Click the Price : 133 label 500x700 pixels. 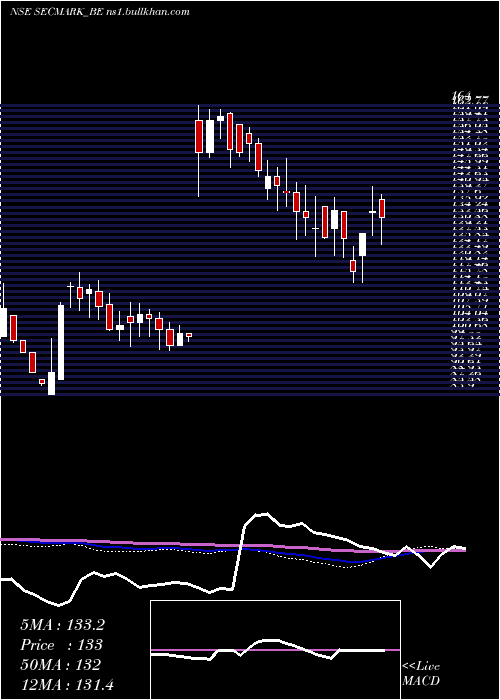[61, 645]
